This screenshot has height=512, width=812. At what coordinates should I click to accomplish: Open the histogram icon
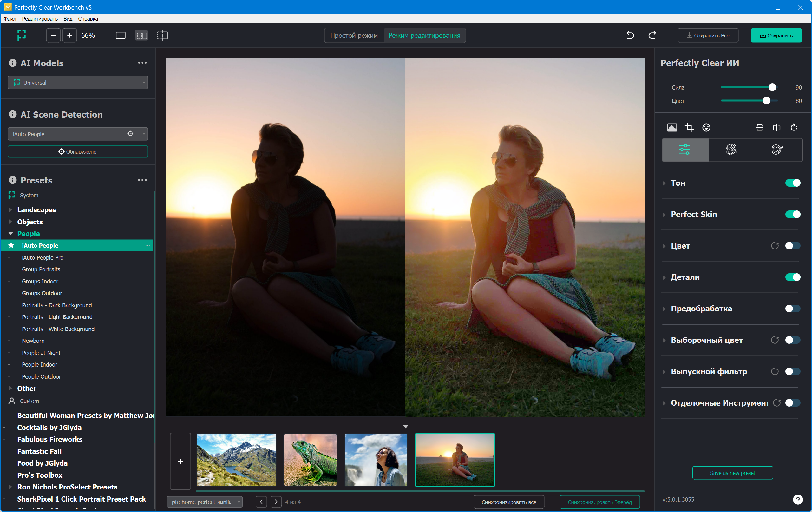point(672,128)
